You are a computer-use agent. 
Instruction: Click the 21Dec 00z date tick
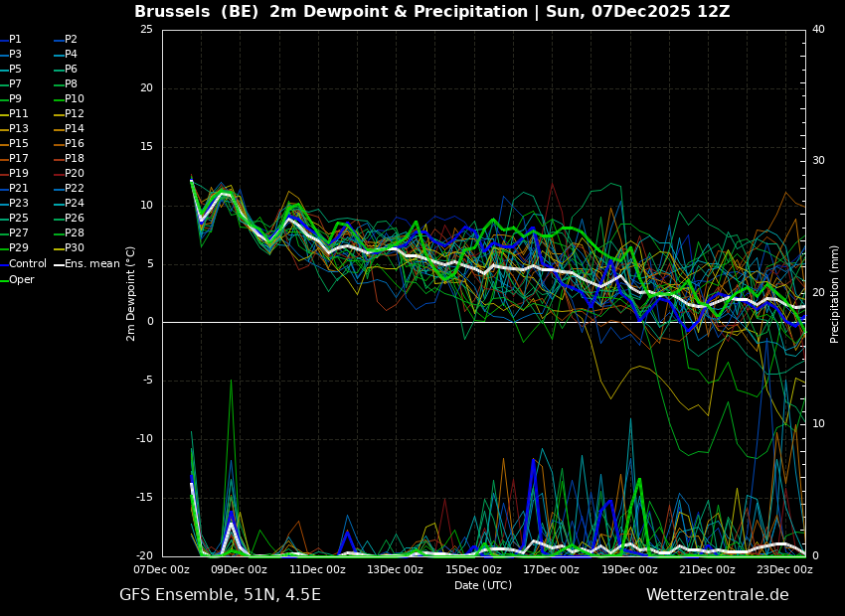click(707, 569)
